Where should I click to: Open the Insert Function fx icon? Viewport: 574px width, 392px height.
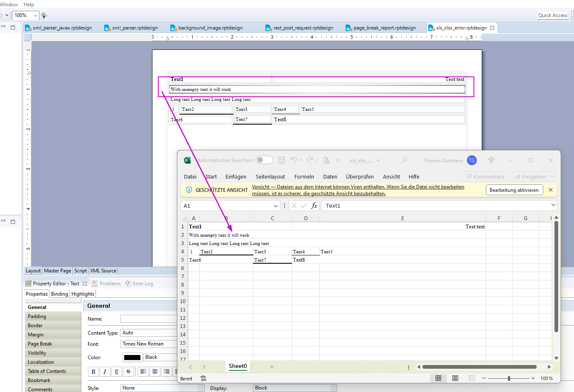tap(314, 205)
